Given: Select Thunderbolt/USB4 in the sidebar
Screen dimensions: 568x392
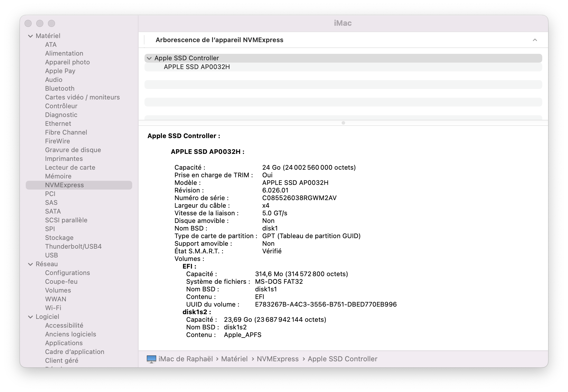Looking at the screenshot, I should [x=73, y=246].
